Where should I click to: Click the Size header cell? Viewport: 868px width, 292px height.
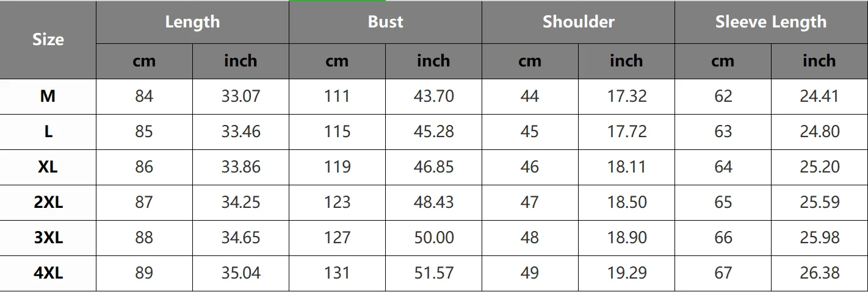pos(48,40)
